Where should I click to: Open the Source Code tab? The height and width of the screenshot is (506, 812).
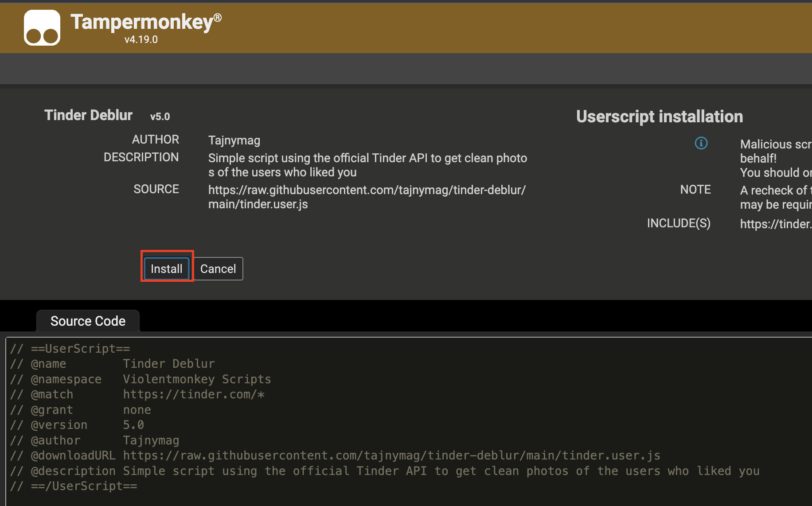(x=88, y=321)
